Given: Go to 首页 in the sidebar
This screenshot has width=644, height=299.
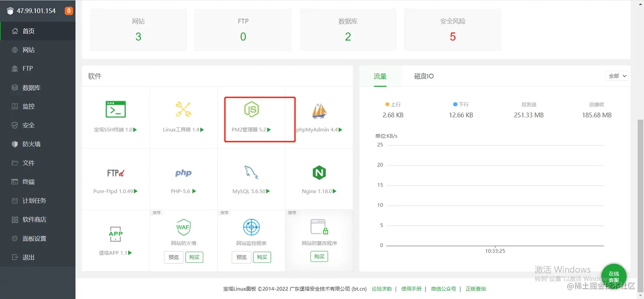Looking at the screenshot, I should click(38, 31).
